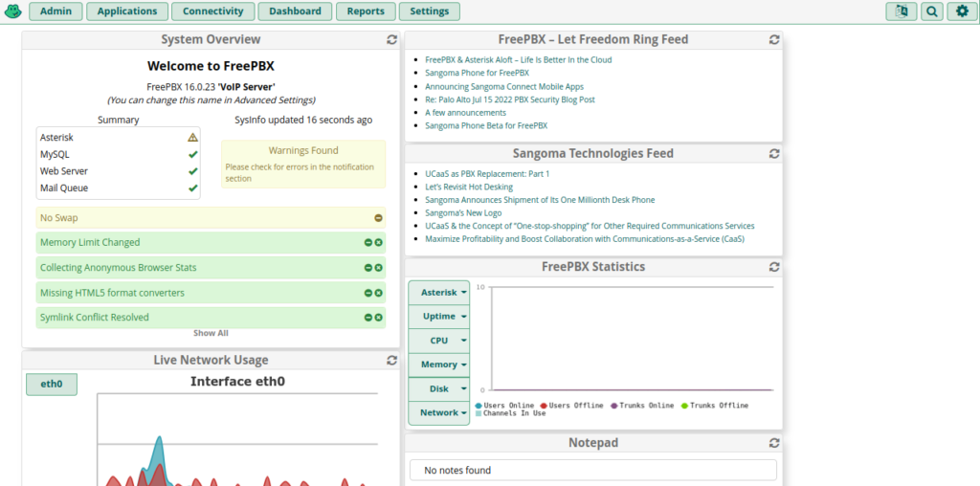Refresh the Let Freedom Ring Feed panel
The image size is (980, 486).
click(x=774, y=39)
